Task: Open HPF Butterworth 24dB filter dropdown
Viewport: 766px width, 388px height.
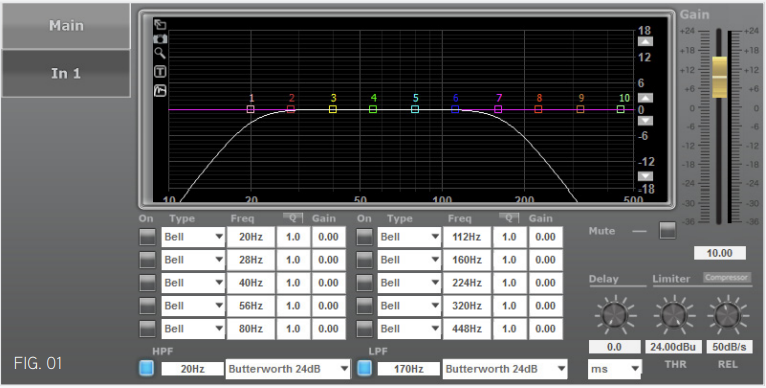Action: coord(288,369)
